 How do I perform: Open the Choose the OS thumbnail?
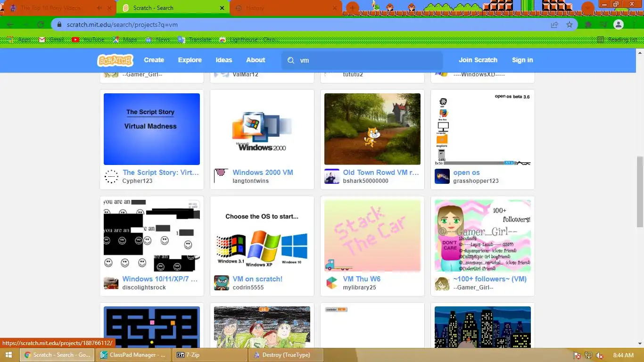(x=262, y=236)
